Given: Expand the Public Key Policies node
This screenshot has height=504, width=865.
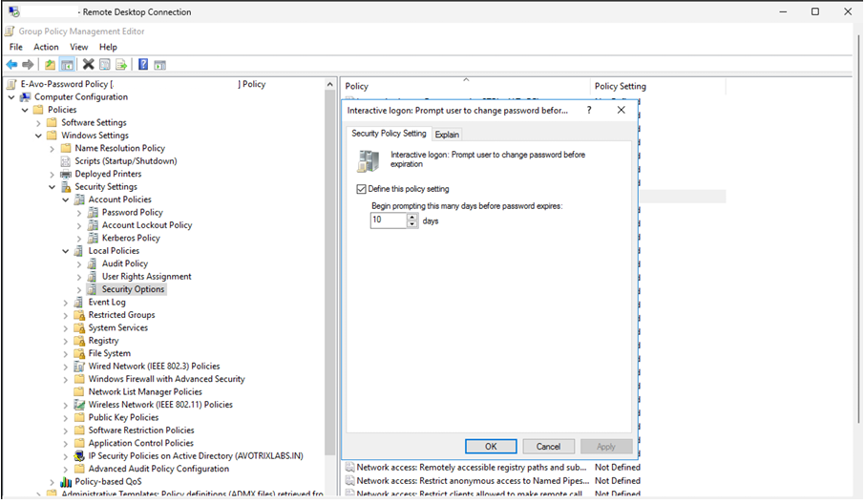Looking at the screenshot, I should (x=66, y=417).
